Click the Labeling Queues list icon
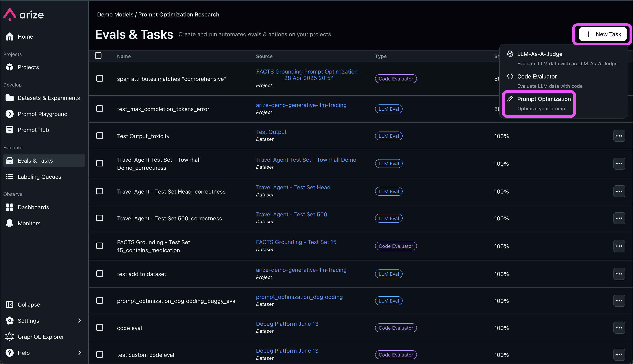633x364 pixels. point(10,177)
